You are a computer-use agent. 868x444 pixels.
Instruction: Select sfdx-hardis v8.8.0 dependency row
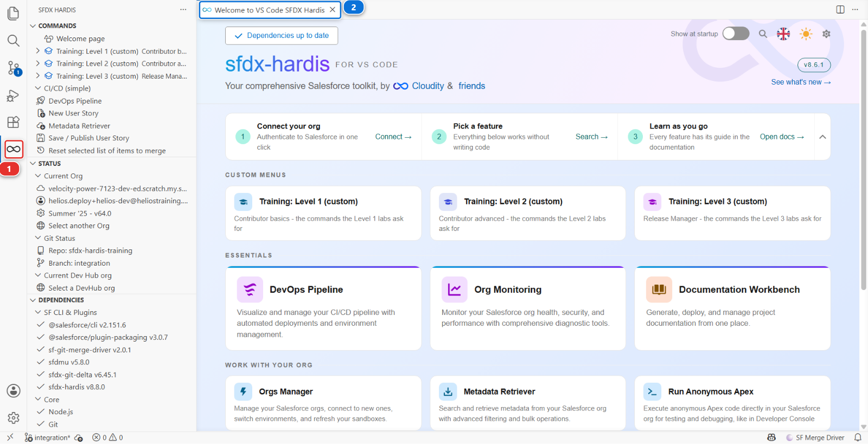tap(112, 387)
